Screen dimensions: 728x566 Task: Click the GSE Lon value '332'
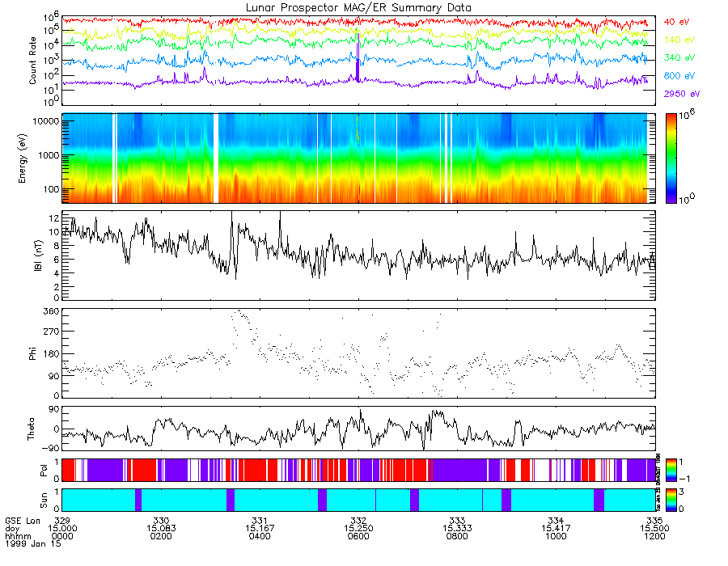point(358,521)
